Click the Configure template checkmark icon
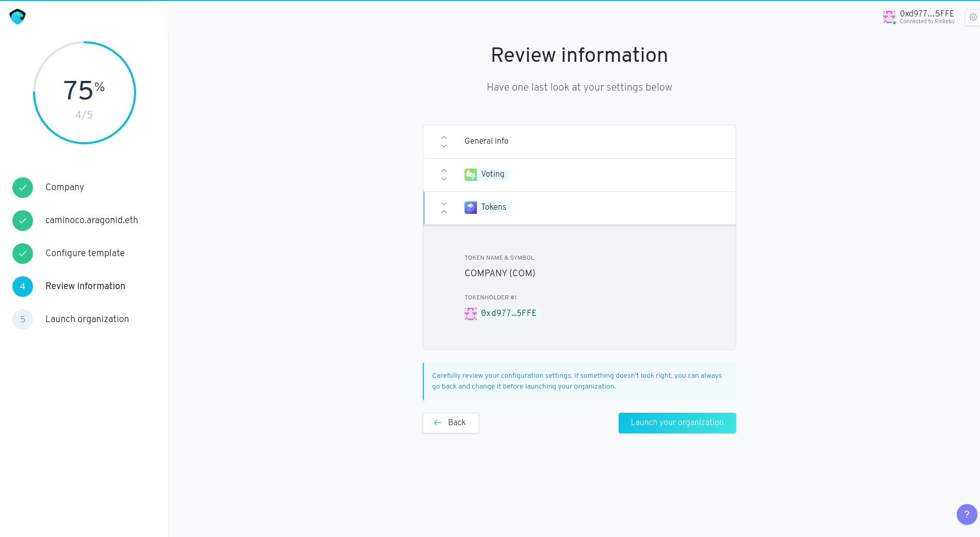 pos(23,254)
